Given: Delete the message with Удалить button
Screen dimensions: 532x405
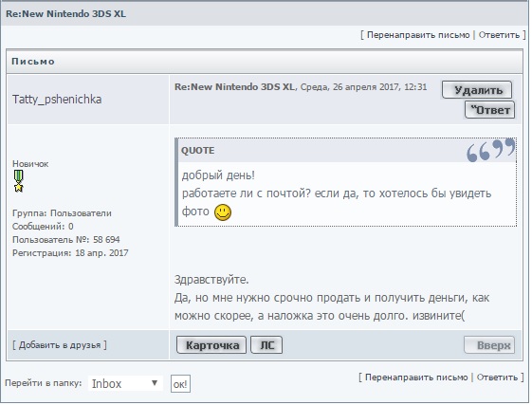Looking at the screenshot, I should 477,90.
